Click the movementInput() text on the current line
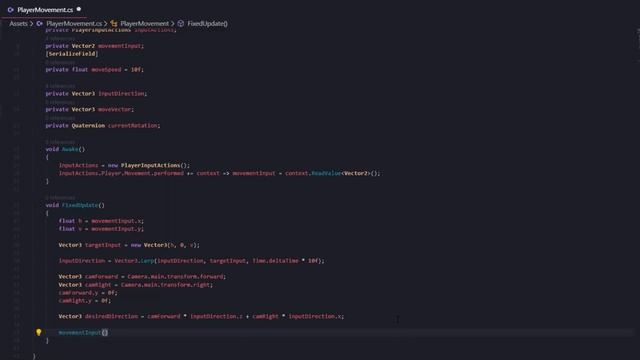 coord(83,332)
